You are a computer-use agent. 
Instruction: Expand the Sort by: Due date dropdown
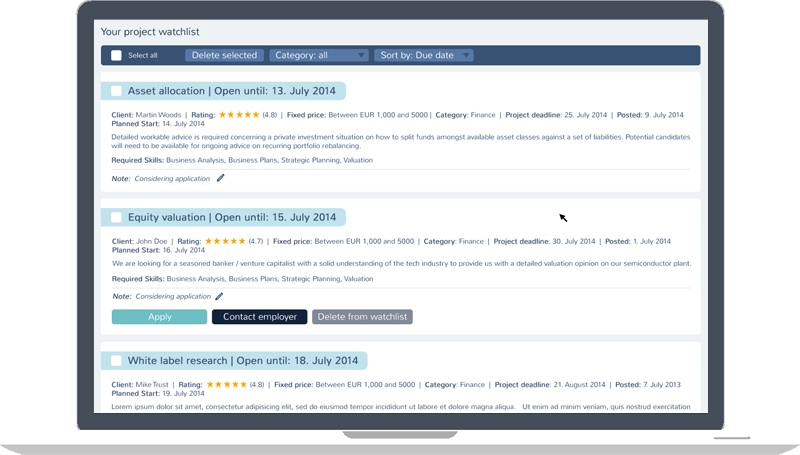pyautogui.click(x=424, y=56)
